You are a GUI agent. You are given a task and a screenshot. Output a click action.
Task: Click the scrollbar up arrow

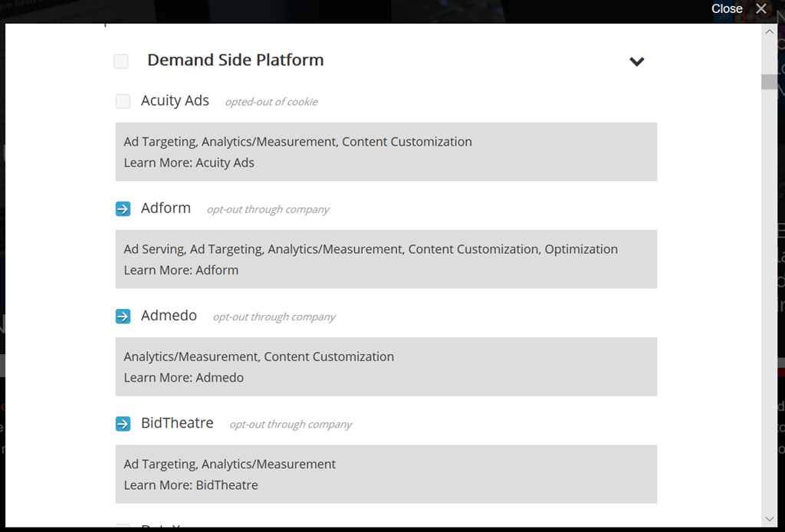769,32
